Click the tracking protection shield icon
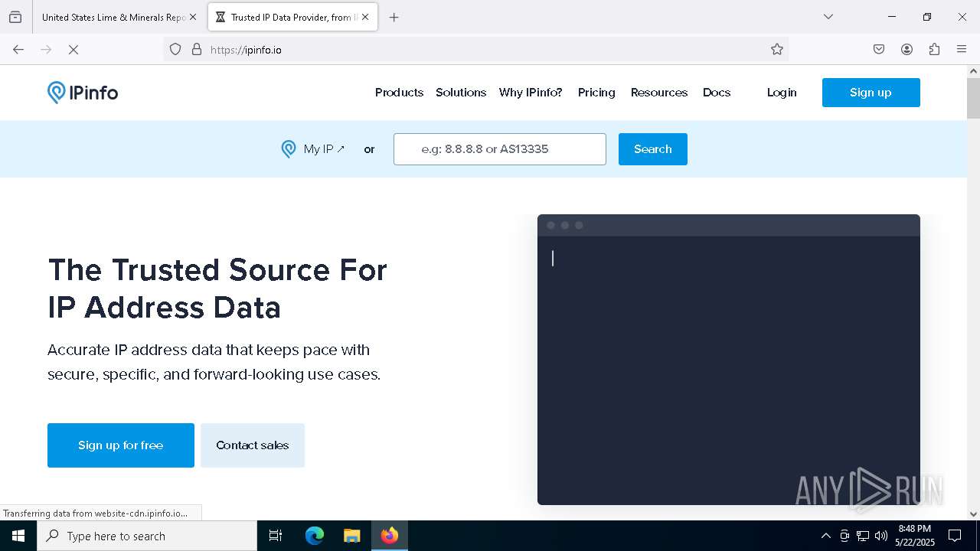Viewport: 980px width, 551px height. pos(175,50)
